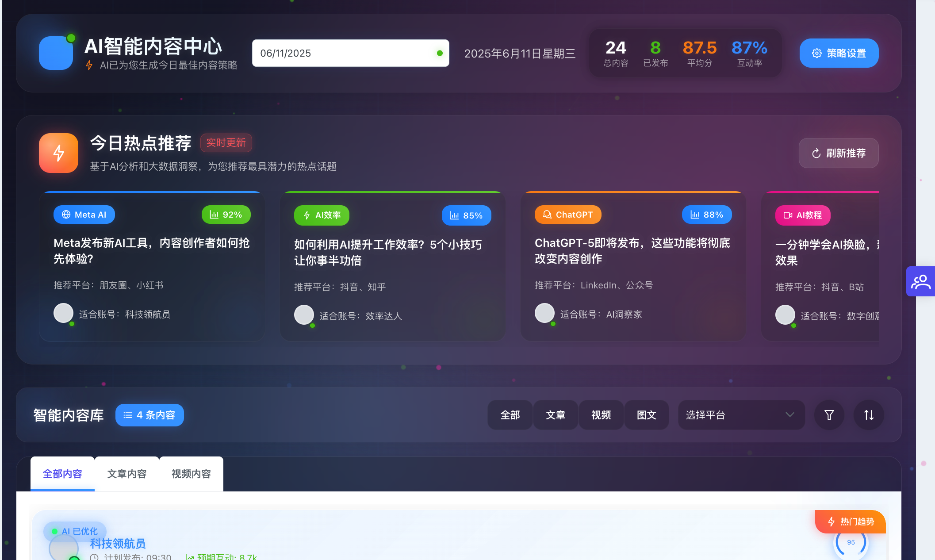Open the 科技领航员 account name in content list
Viewport: 935px width, 560px height.
118,543
